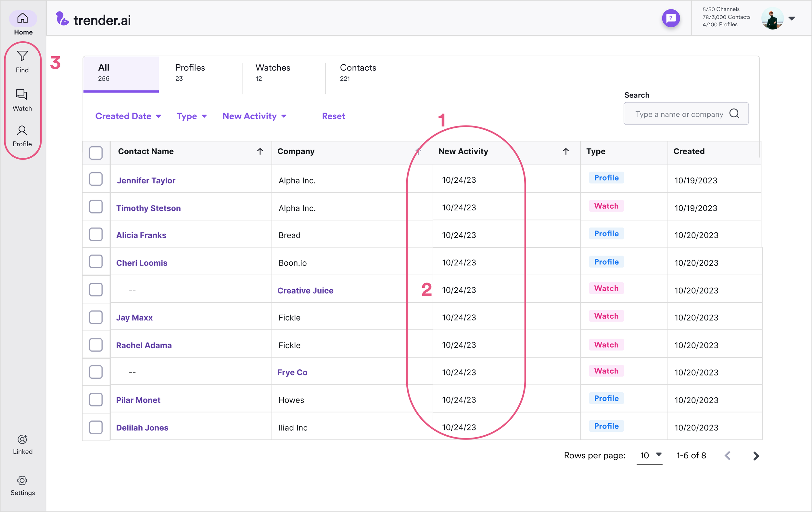Go to next page with right chevron

point(756,456)
